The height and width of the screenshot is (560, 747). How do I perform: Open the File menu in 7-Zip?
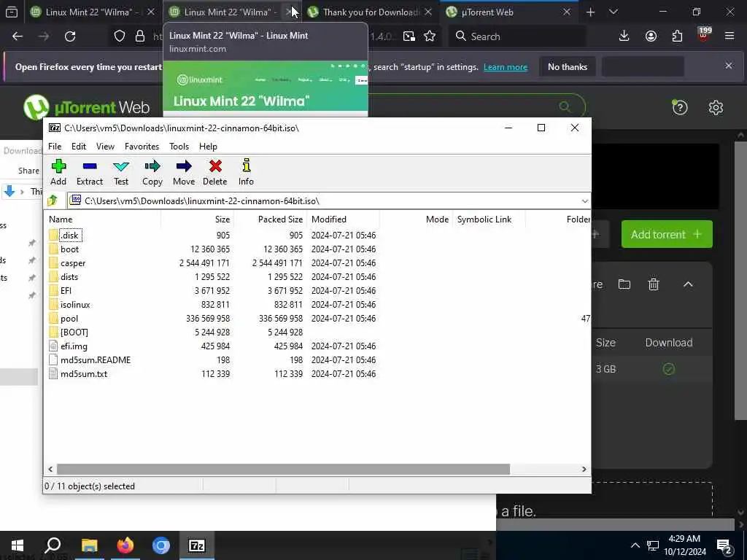(x=55, y=146)
